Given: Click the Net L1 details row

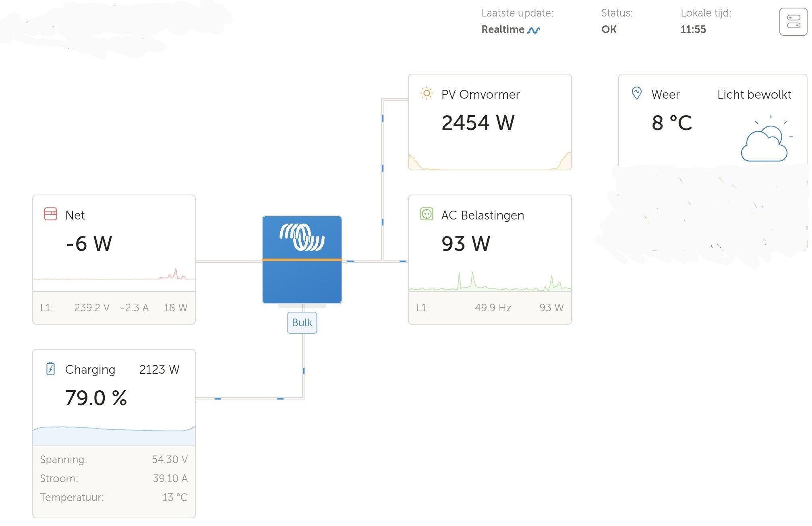Looking at the screenshot, I should pyautogui.click(x=114, y=308).
